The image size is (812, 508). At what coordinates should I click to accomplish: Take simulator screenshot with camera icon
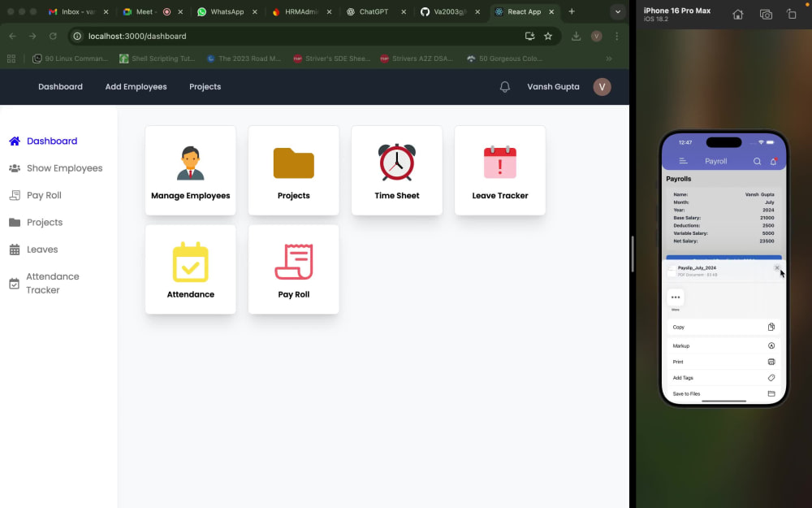[766, 15]
